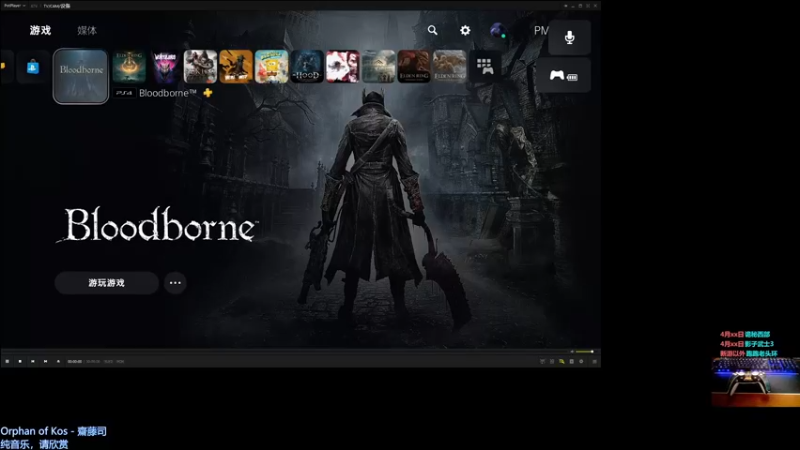Click the PS Plus yellow plus icon
This screenshot has width=800, height=450.
(208, 93)
